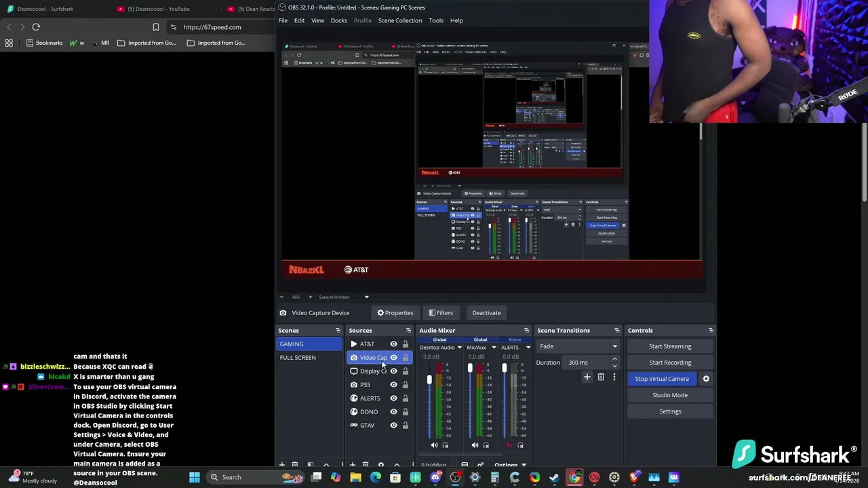Pop out the Controls dock
The image size is (868, 488).
pos(711,331)
